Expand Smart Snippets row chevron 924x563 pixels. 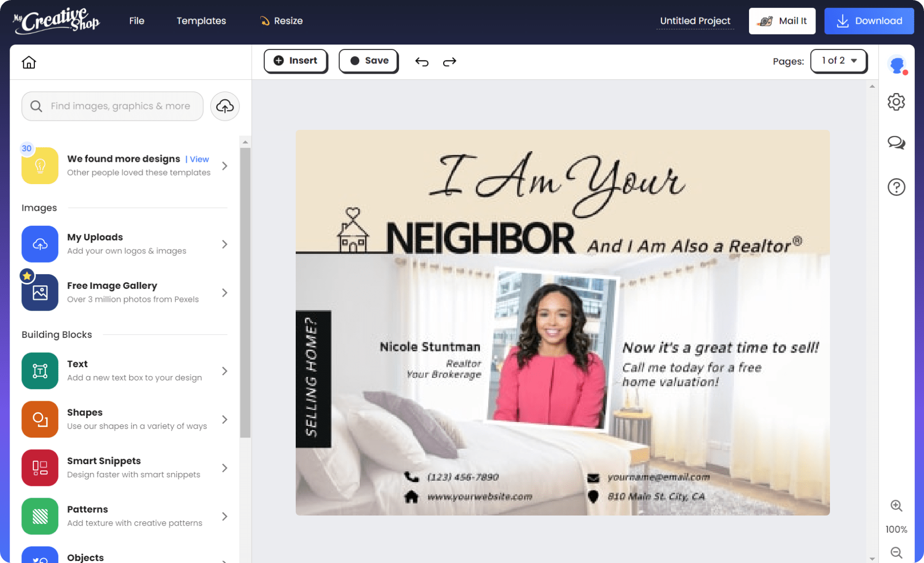coord(224,468)
